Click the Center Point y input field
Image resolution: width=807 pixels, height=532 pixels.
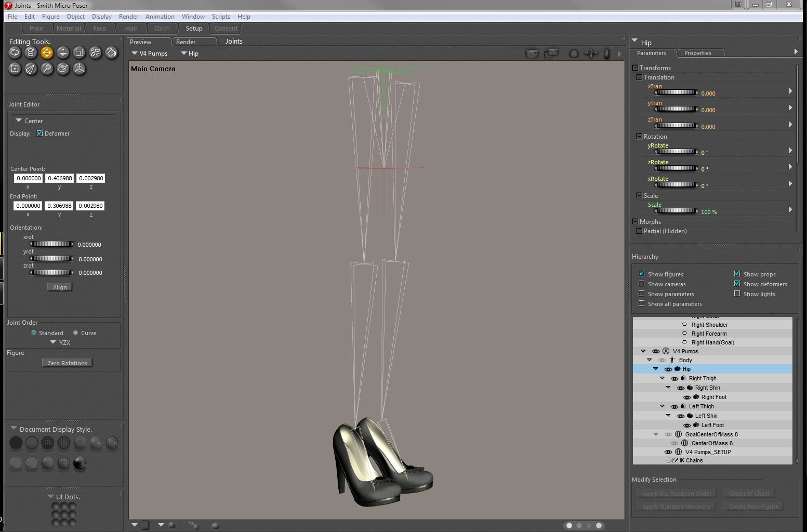click(59, 178)
